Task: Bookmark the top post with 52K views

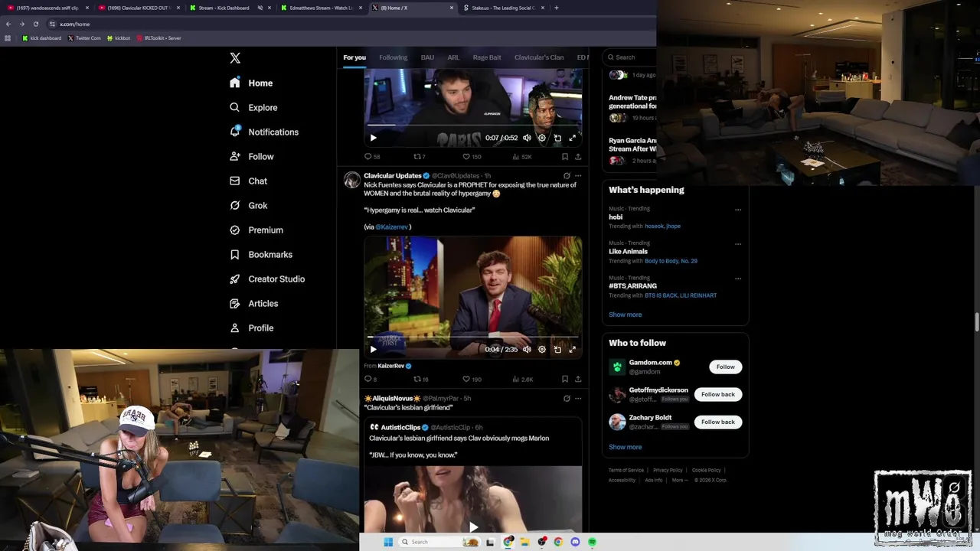Action: click(565, 157)
